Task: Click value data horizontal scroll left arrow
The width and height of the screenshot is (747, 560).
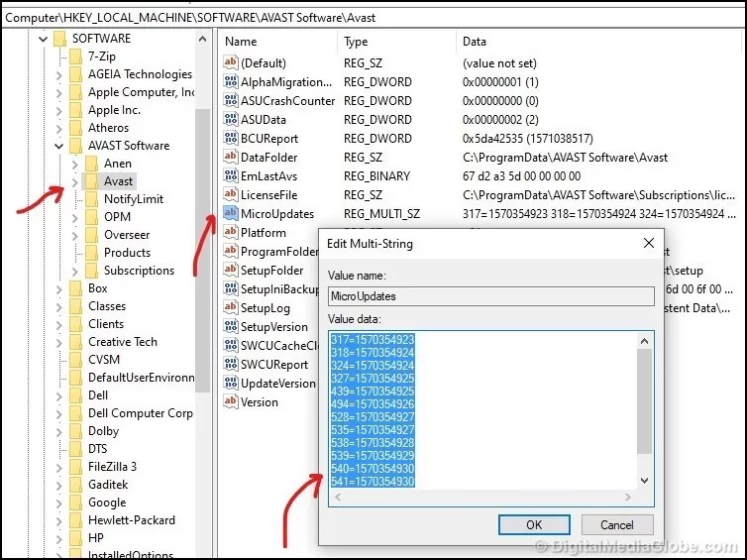Action: coord(338,498)
